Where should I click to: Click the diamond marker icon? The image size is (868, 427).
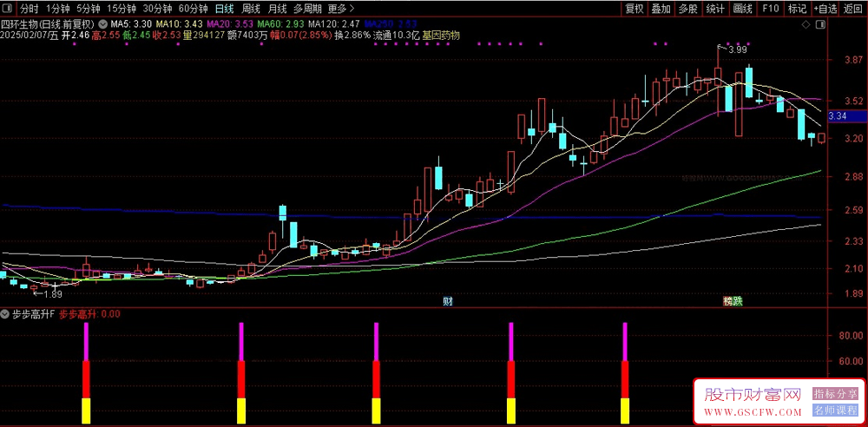806,25
